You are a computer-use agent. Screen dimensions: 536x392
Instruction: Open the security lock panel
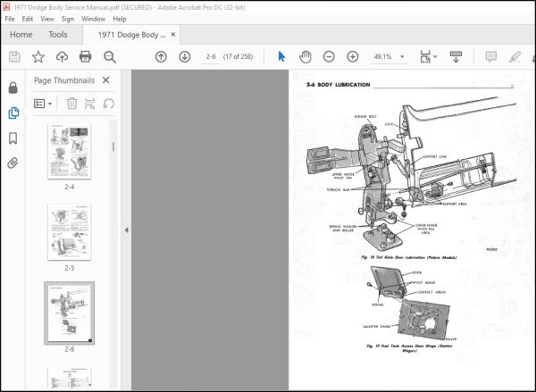pyautogui.click(x=13, y=88)
